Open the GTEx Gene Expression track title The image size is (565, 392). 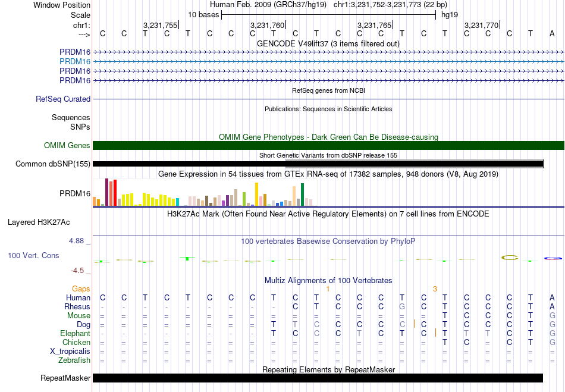tap(328, 174)
